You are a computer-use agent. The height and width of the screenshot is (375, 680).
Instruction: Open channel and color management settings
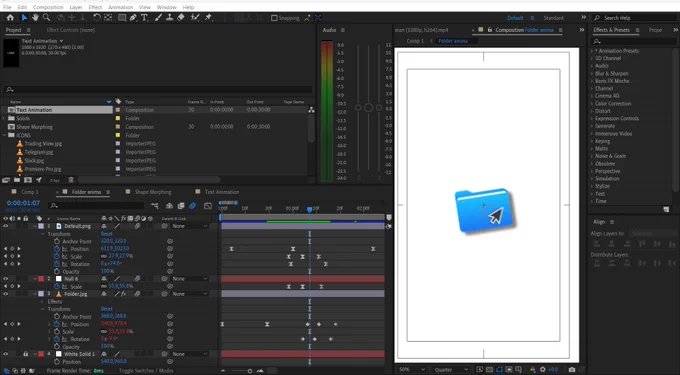533,370
